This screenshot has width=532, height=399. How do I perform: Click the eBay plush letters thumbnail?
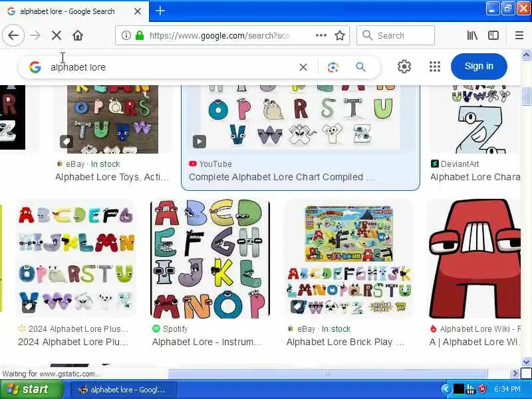(x=112, y=119)
